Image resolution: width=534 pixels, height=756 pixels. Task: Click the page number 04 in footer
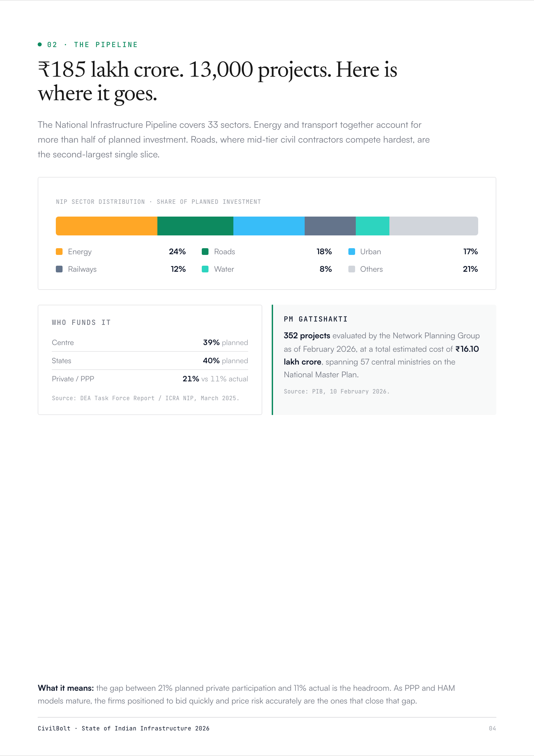(x=492, y=728)
